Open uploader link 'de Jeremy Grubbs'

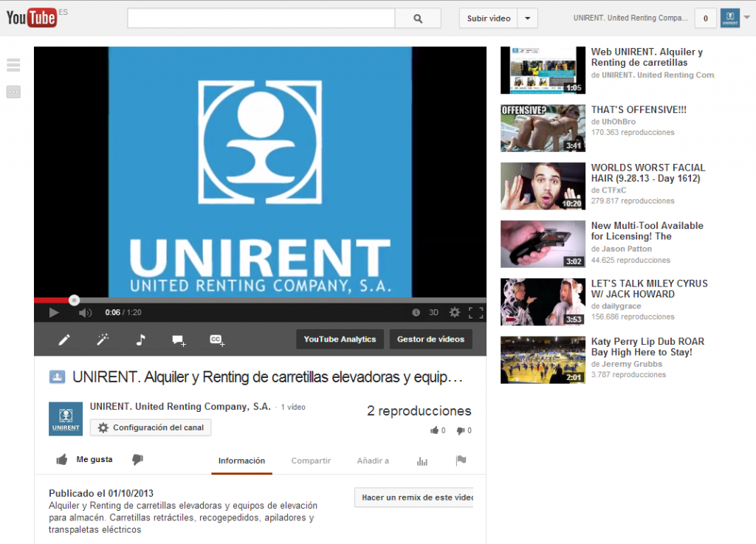click(627, 364)
